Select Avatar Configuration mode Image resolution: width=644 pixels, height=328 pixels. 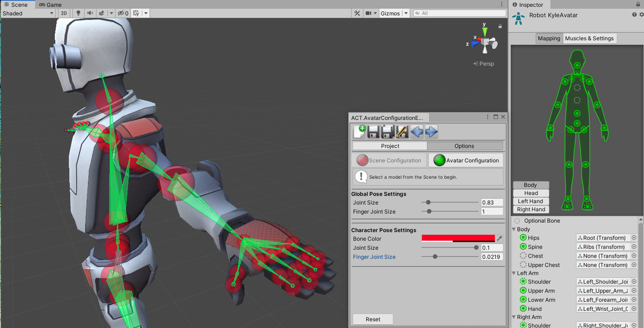pos(471,160)
